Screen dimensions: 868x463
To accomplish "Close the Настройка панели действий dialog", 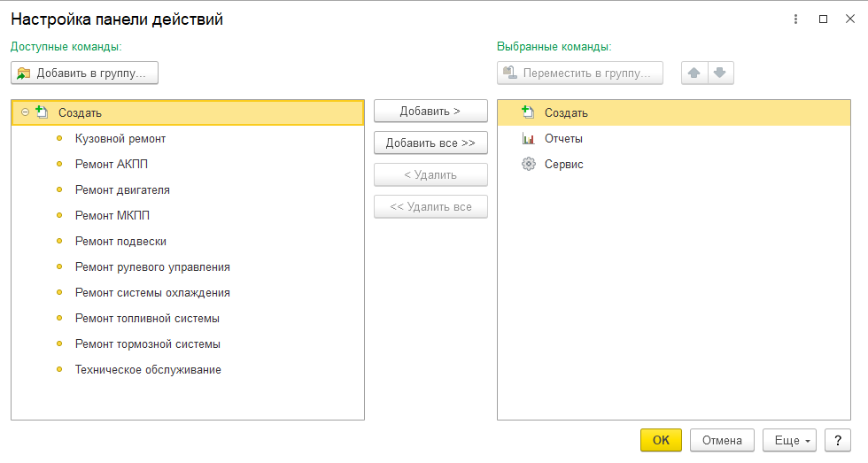I will pyautogui.click(x=850, y=19).
